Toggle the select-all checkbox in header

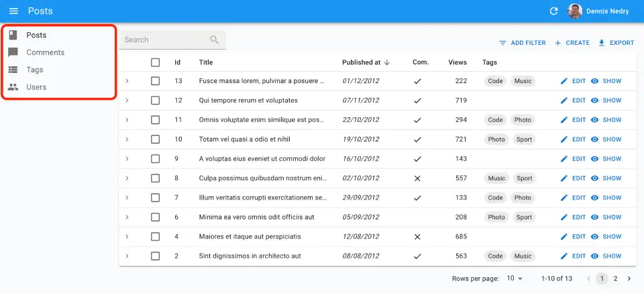[156, 62]
